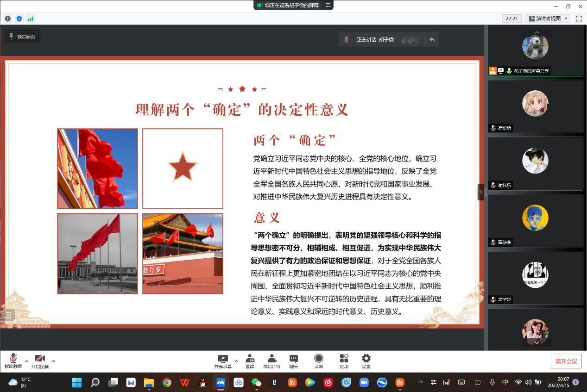Open Chrome from the Windows taskbar
This screenshot has height=392, width=587.
pyautogui.click(x=167, y=382)
